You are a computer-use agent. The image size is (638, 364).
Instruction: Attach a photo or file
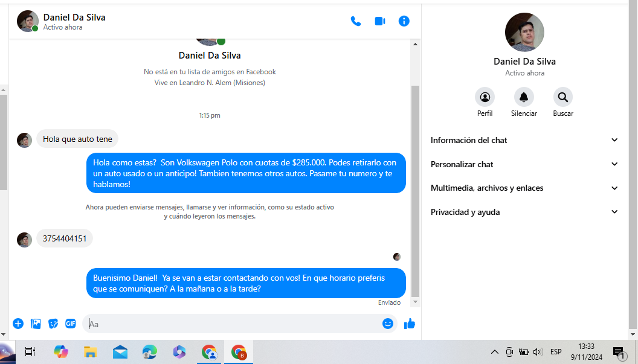tap(36, 324)
